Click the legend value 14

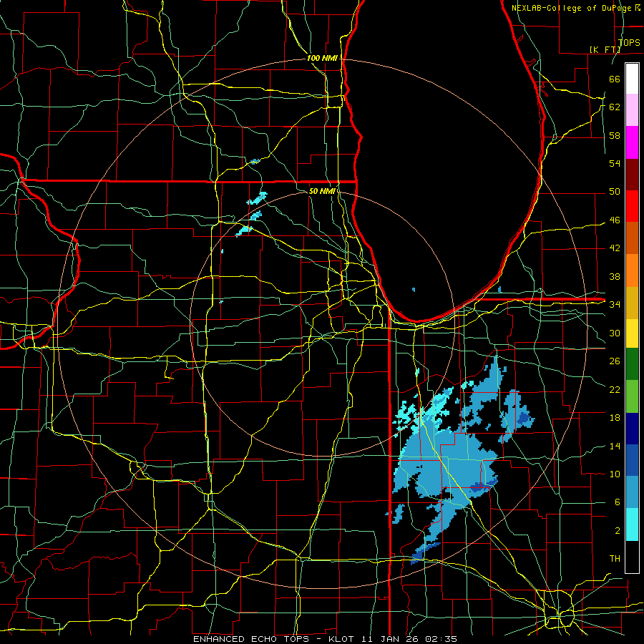(615, 446)
